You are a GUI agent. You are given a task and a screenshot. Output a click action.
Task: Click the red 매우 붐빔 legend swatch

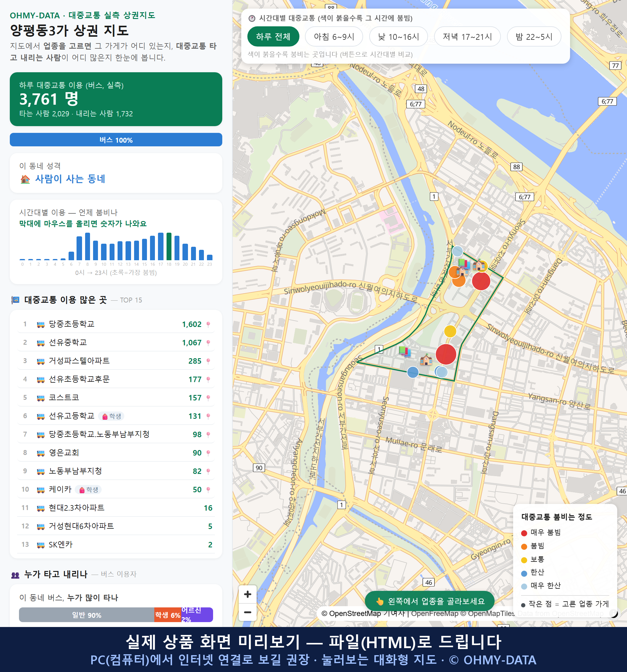coord(524,533)
